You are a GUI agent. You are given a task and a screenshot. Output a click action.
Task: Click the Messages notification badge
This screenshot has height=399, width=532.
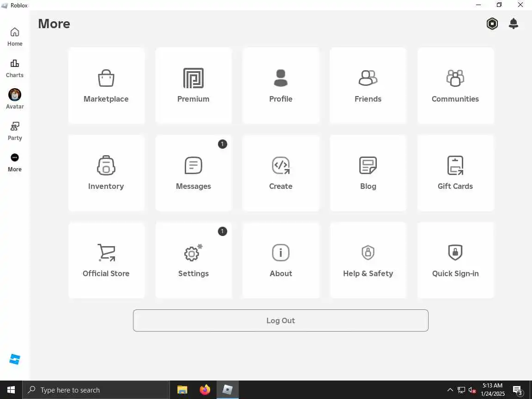(222, 144)
